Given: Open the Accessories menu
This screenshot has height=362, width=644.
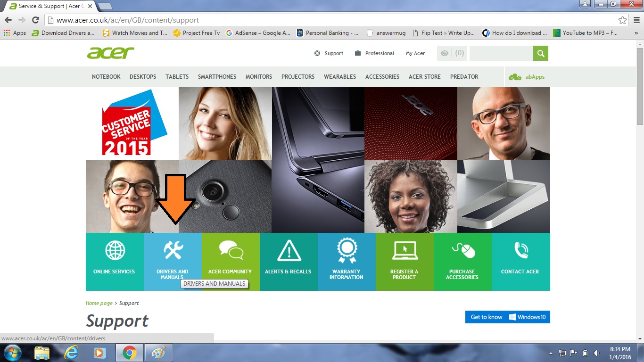Looking at the screenshot, I should [x=382, y=77].
